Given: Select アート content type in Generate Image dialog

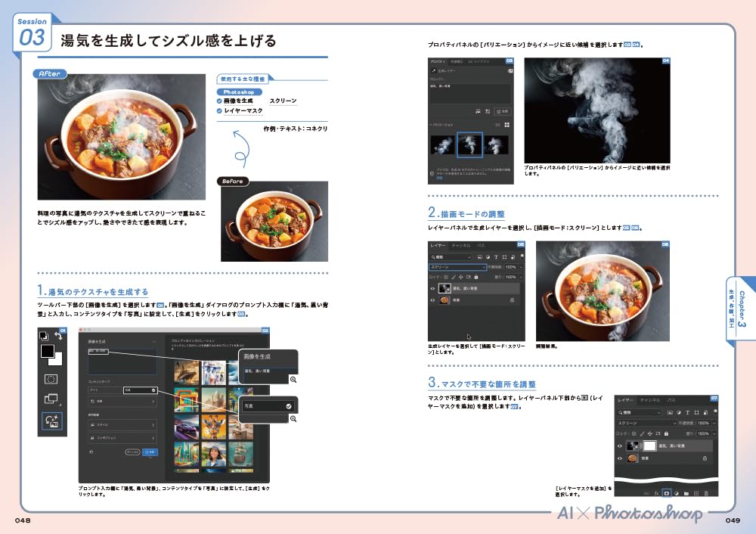Looking at the screenshot, I should click(x=106, y=390).
